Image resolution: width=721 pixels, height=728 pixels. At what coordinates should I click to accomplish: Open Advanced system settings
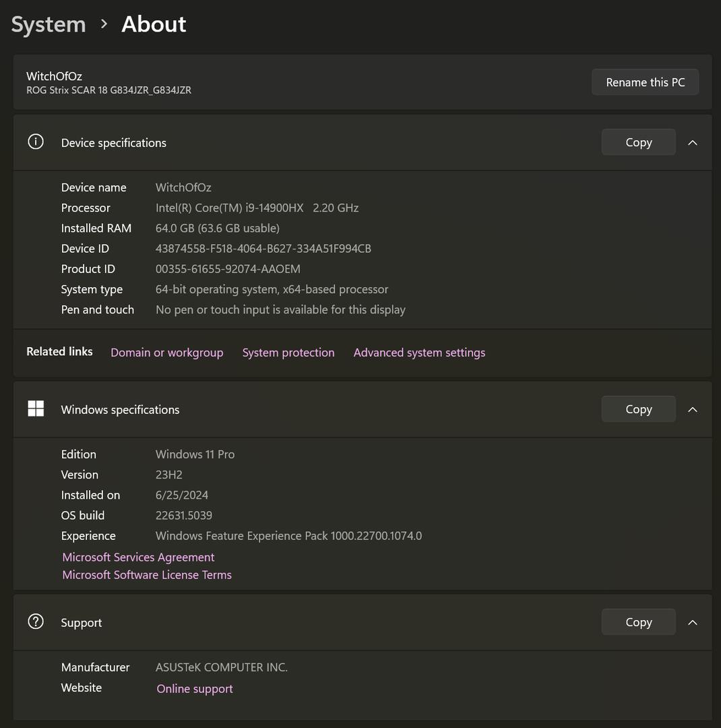point(419,353)
